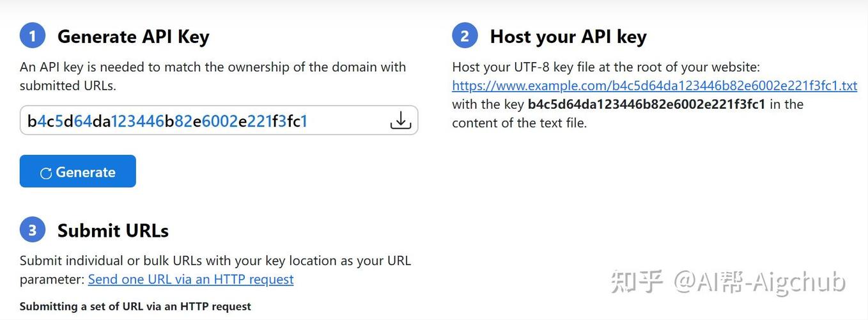
Task: Click the "content of the text file" line
Action: (x=519, y=123)
